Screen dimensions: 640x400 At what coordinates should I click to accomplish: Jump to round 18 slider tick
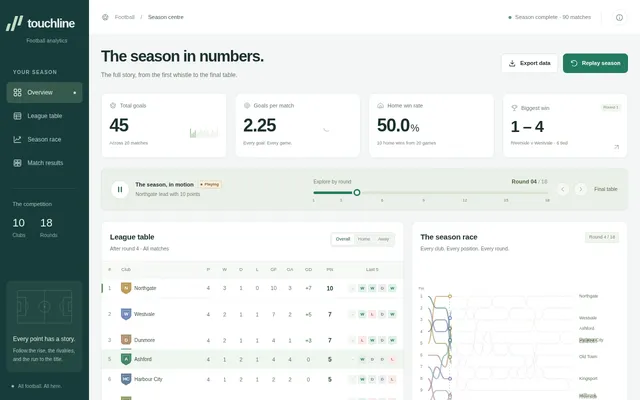coord(547,200)
